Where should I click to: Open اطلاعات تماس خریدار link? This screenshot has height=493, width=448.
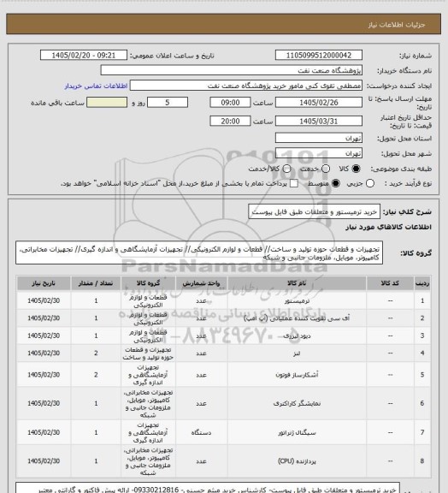click(x=96, y=86)
